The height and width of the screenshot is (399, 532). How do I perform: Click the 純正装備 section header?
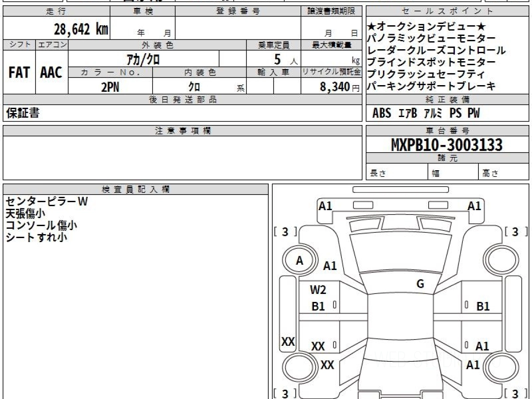tap(447, 100)
